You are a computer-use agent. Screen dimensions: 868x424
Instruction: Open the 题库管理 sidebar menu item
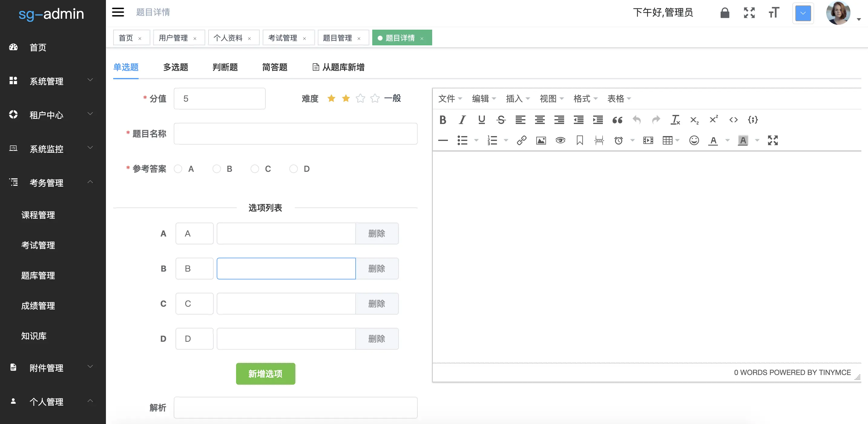tap(38, 276)
